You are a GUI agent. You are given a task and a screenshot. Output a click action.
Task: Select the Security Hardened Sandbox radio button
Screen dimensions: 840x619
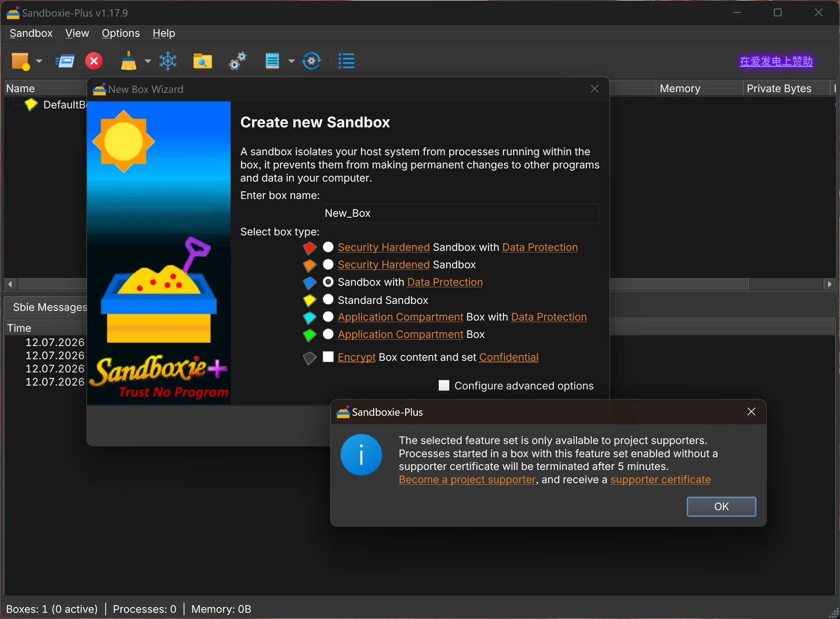(328, 264)
